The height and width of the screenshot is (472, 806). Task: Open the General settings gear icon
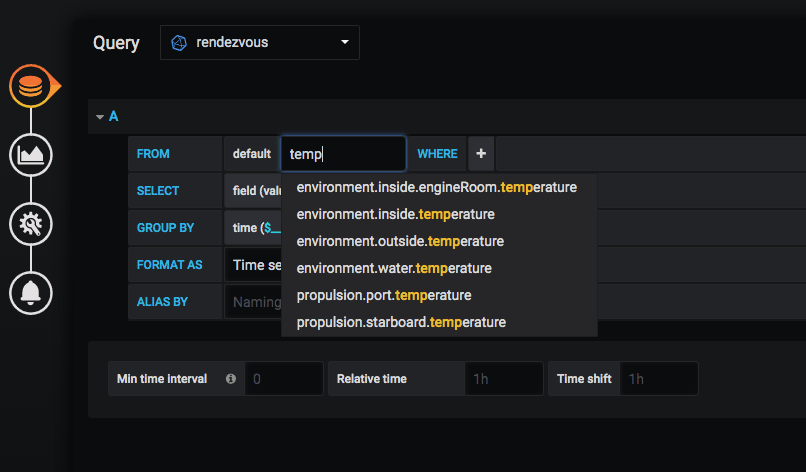coord(31,224)
